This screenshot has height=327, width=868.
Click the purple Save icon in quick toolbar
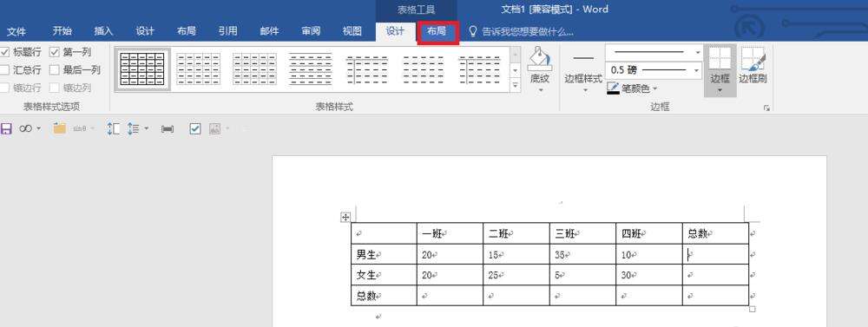[6, 129]
